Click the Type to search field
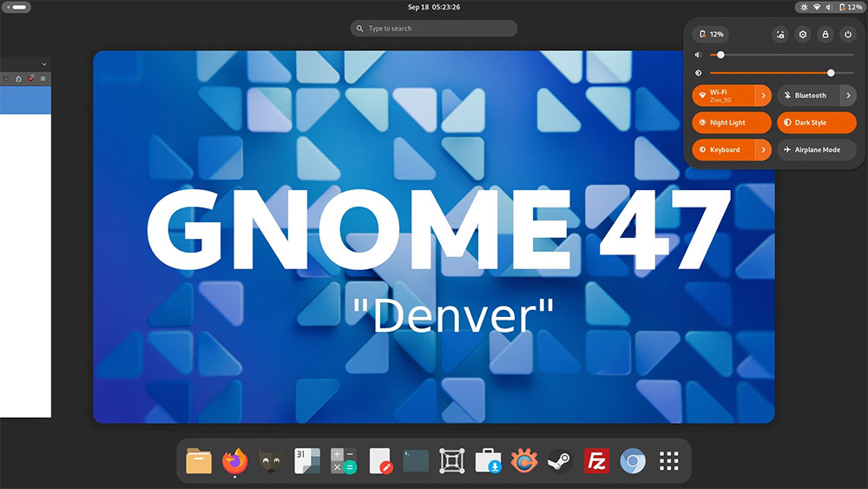 pyautogui.click(x=433, y=29)
